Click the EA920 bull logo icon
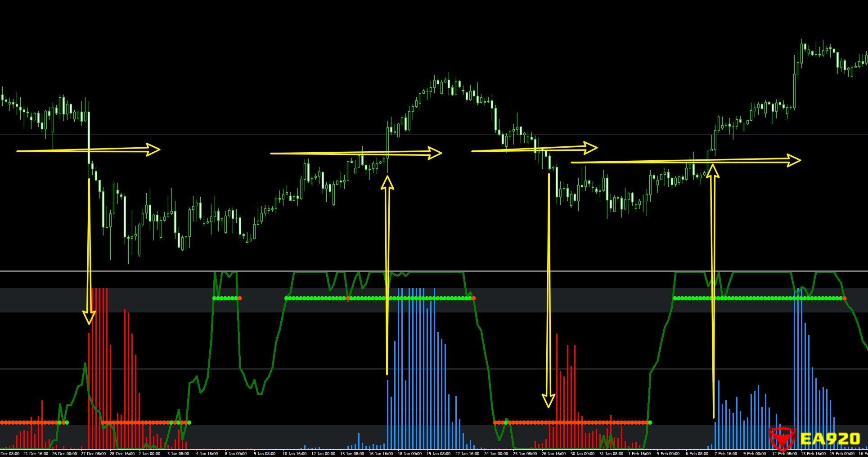This screenshot has height=457, width=868. pyautogui.click(x=782, y=438)
